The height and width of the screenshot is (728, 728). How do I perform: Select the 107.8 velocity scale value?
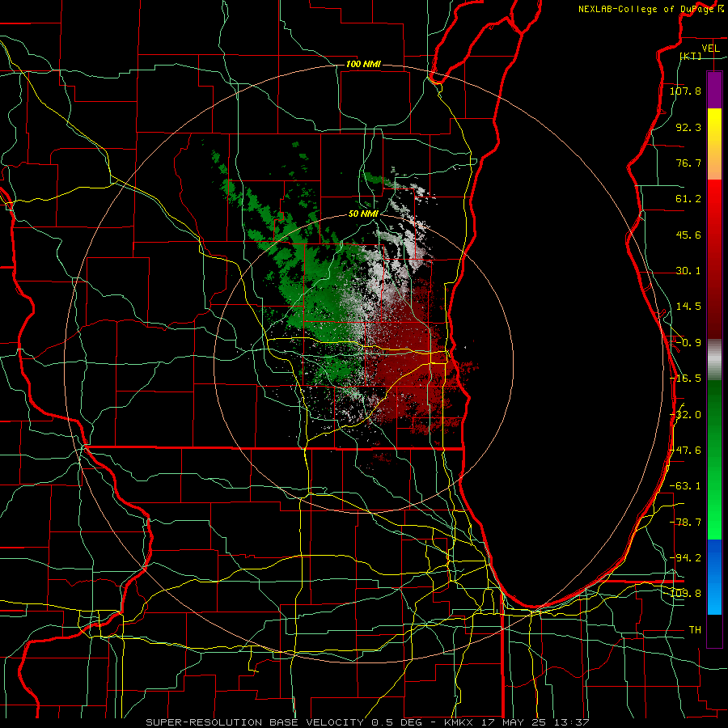(685, 91)
